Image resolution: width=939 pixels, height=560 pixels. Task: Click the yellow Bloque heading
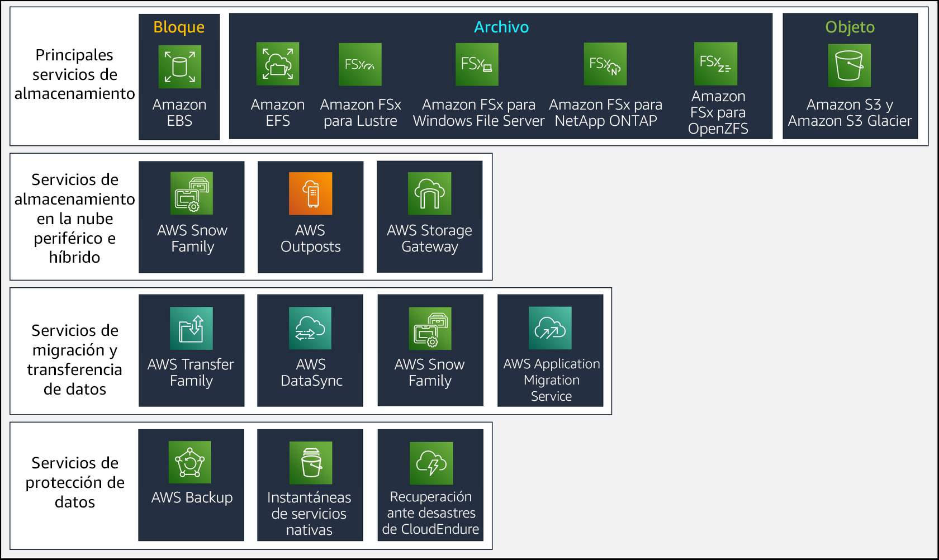tap(179, 27)
